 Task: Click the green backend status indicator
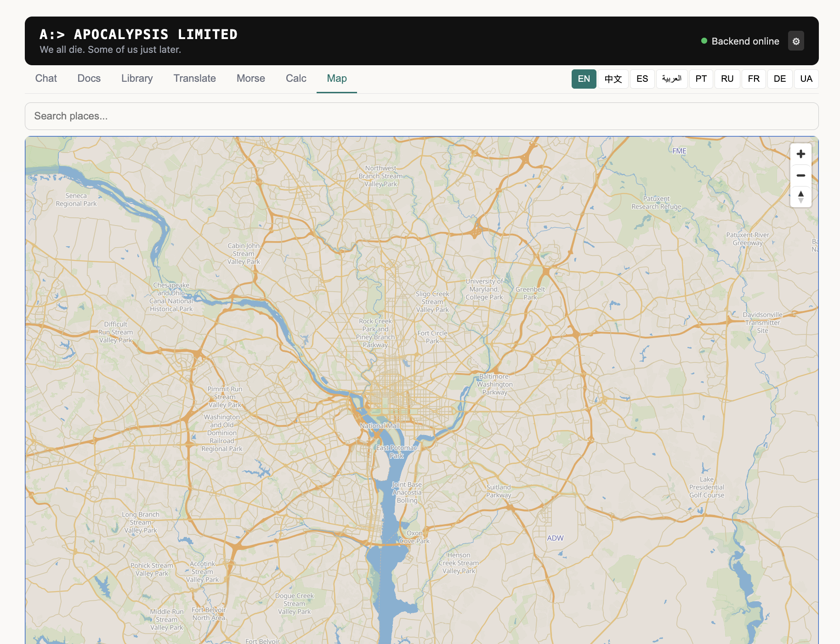[x=703, y=41]
